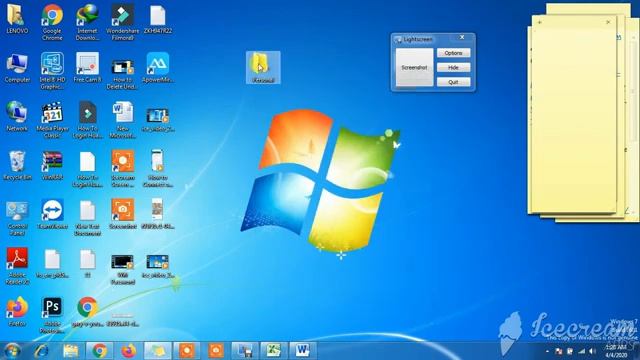640x360 pixels.
Task: Open the network signal tray icon
Action: [581, 351]
